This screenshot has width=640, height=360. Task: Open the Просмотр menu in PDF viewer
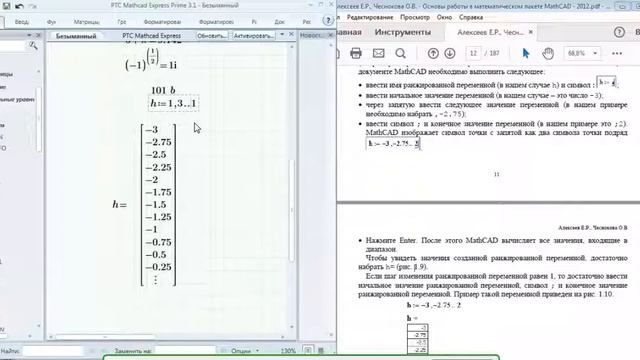(x=415, y=17)
